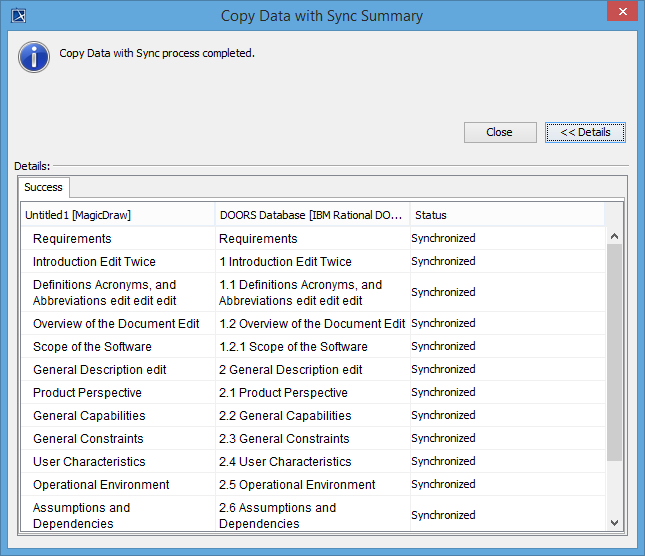
Task: Select the Introduction Edit Twice row
Action: click(94, 262)
